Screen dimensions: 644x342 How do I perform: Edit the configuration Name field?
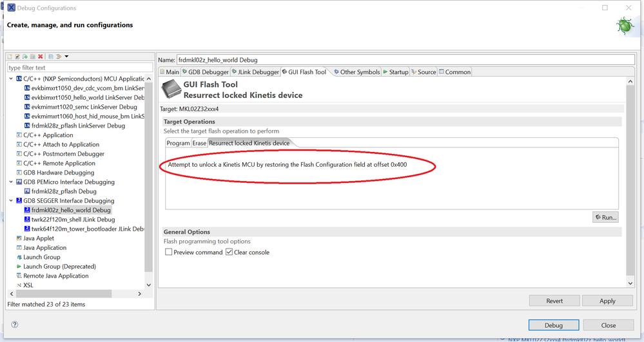(405, 60)
